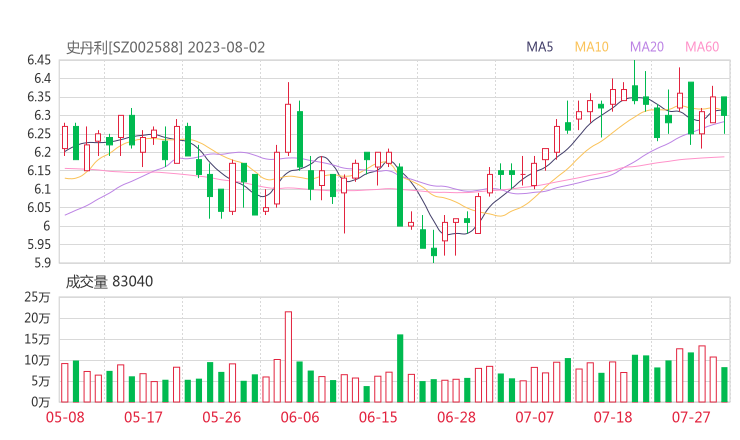The height and width of the screenshot is (440, 740).
Task: Click the 06-15 date axis label
Action: [378, 417]
